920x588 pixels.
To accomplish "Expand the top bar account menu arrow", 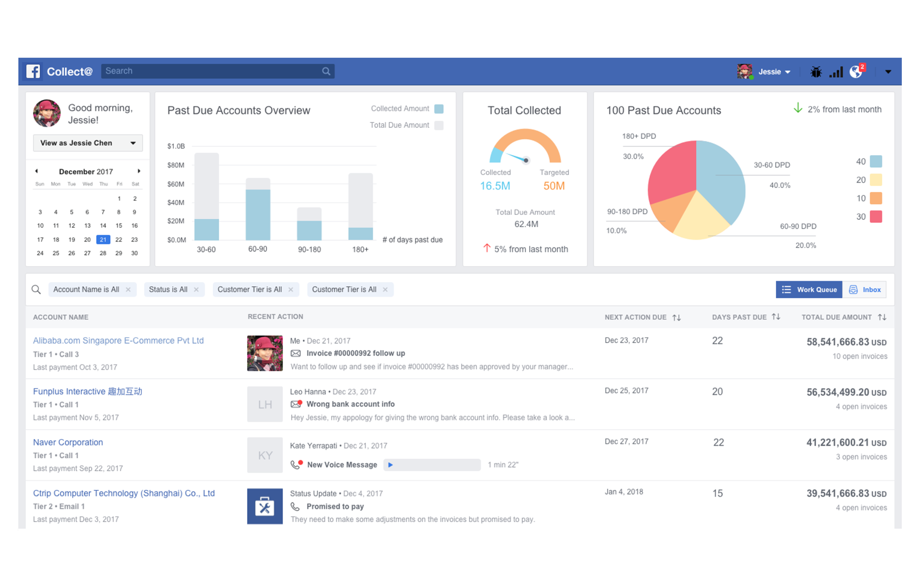I will click(x=888, y=72).
